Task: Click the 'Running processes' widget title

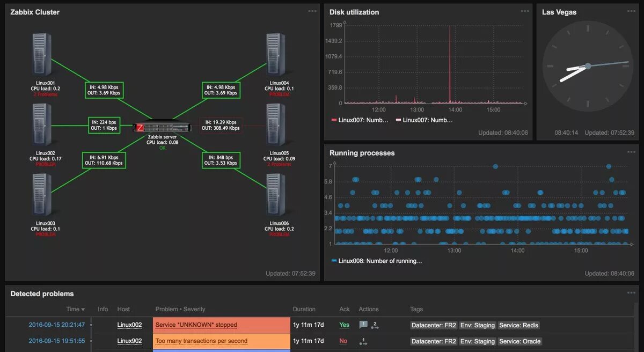Action: click(x=362, y=153)
